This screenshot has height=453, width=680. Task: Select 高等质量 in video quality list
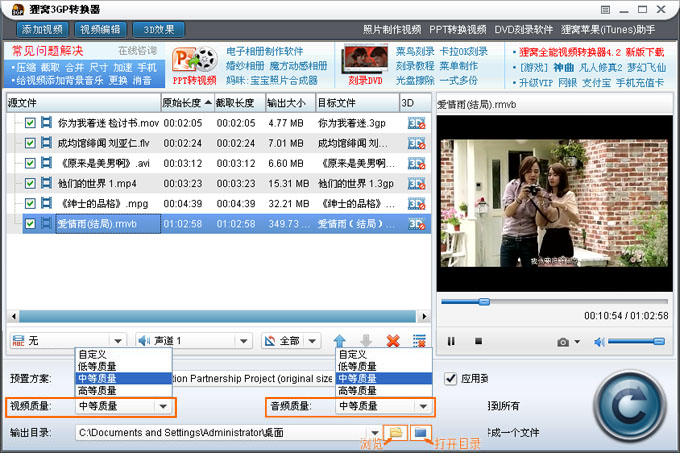point(124,391)
